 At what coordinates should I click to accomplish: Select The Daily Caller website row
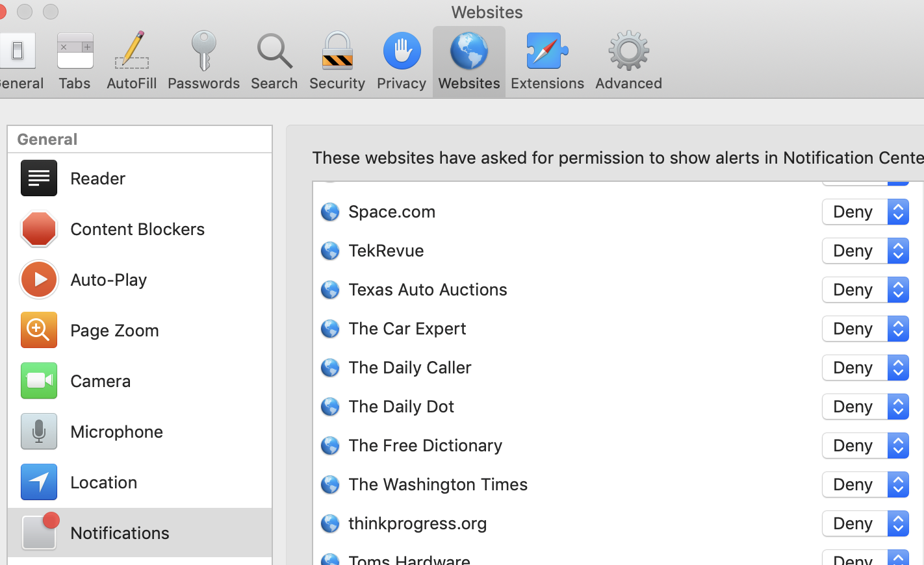pyautogui.click(x=618, y=368)
